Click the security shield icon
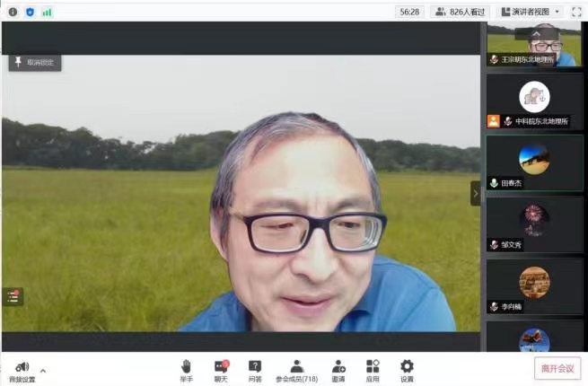Viewport: 588px width, 386px height. 30,12
